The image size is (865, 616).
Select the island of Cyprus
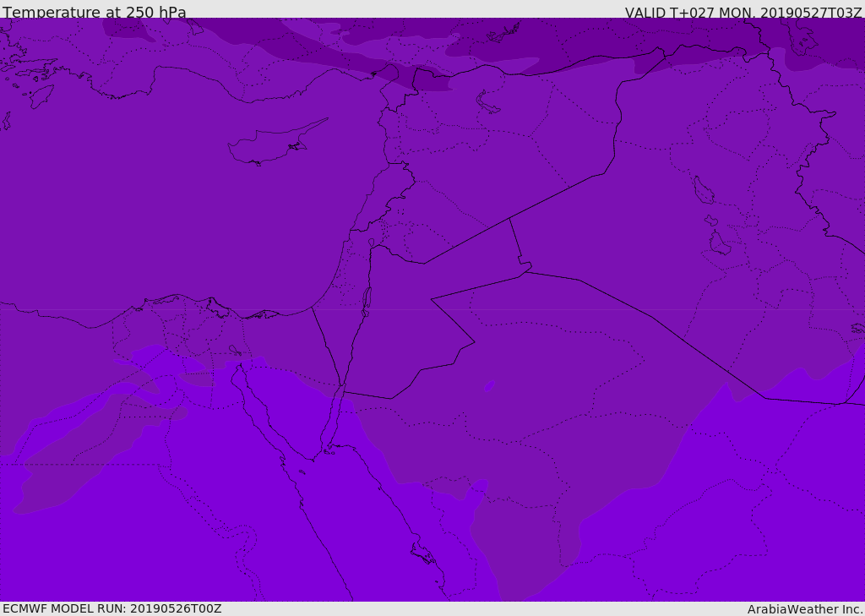(x=269, y=149)
